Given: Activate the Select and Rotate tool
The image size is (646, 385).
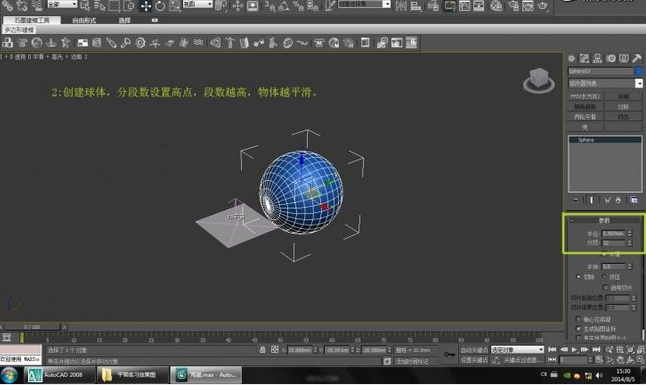Looking at the screenshot, I should (x=160, y=5).
